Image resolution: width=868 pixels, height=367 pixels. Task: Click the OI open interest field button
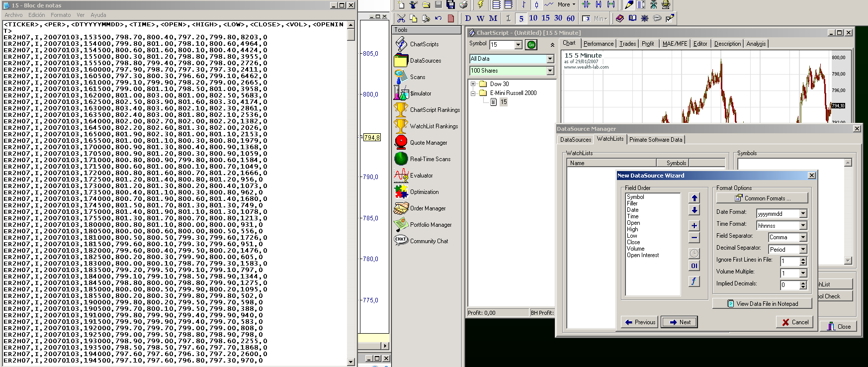click(694, 266)
